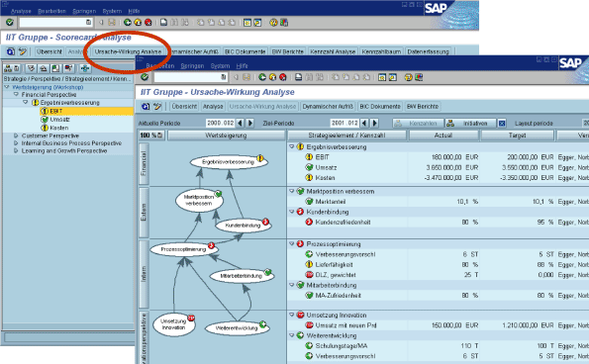The height and width of the screenshot is (364, 589).
Task: Open Analyse menu in Scorecard window
Action: [21, 11]
